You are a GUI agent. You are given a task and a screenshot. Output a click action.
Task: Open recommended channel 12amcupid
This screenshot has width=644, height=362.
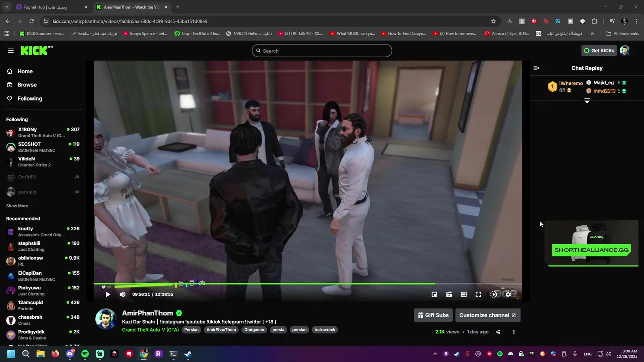click(43, 305)
